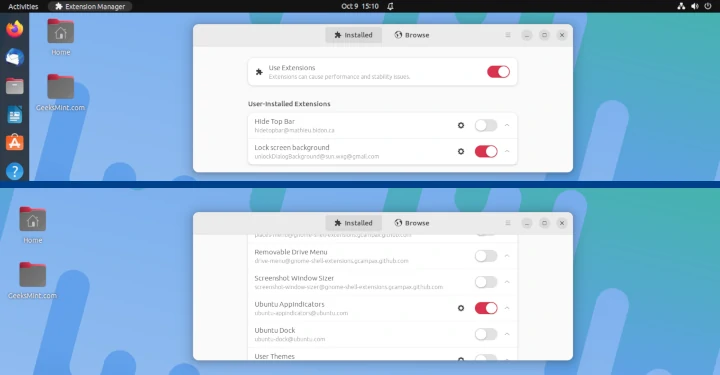
Task: Select the lower Home desktop folder
Action: pyautogui.click(x=33, y=225)
